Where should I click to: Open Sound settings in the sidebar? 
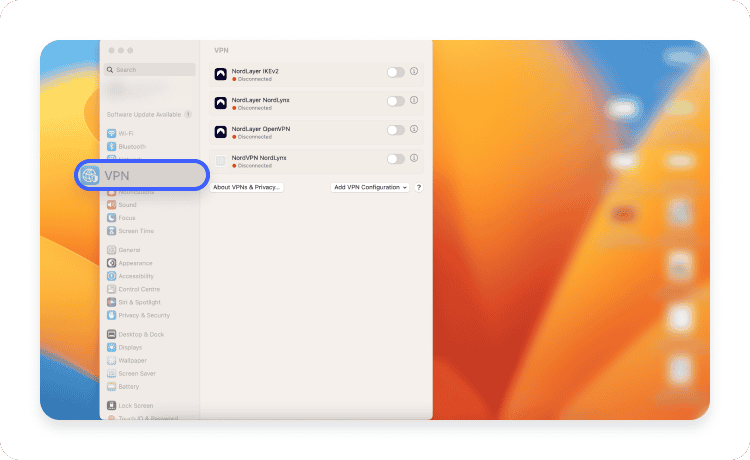(x=122, y=205)
